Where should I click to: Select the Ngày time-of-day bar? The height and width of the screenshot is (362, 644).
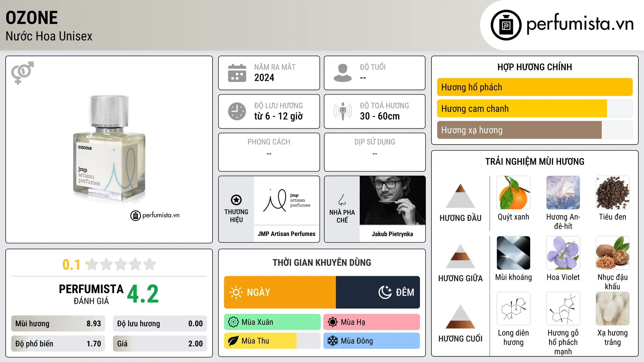tap(280, 292)
